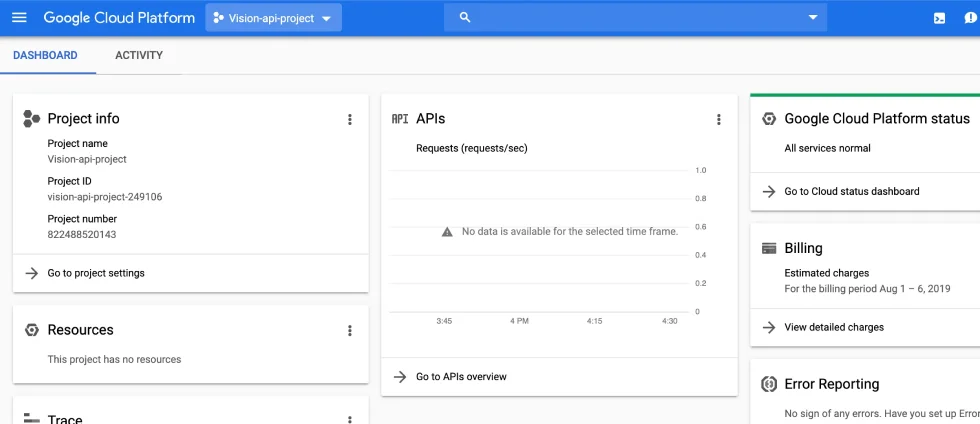Viewport: 980px width, 424px height.
Task: Click the Trace card icon
Action: [31, 418]
